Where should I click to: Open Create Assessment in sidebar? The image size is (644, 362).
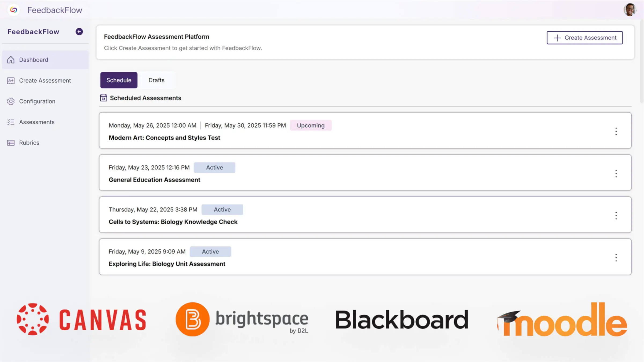(45, 80)
